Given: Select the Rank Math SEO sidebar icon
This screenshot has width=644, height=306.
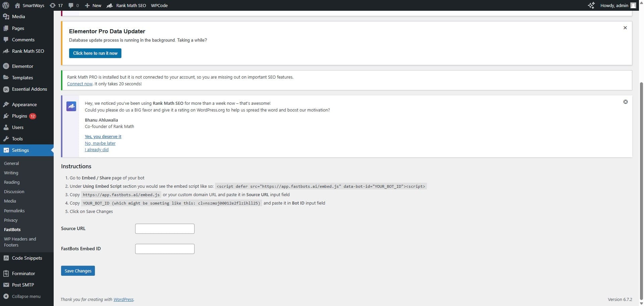Looking at the screenshot, I should pyautogui.click(x=6, y=51).
